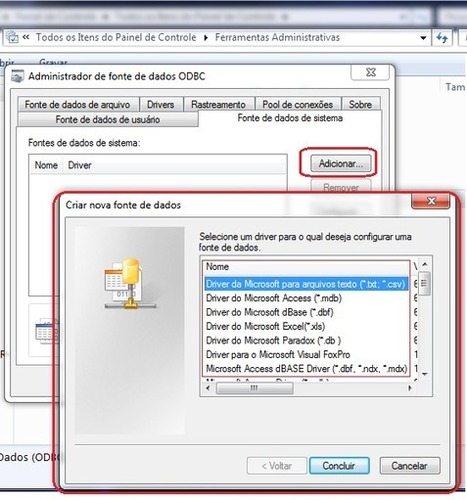Open the Drivers tab
The width and height of the screenshot is (467, 500).
point(161,105)
